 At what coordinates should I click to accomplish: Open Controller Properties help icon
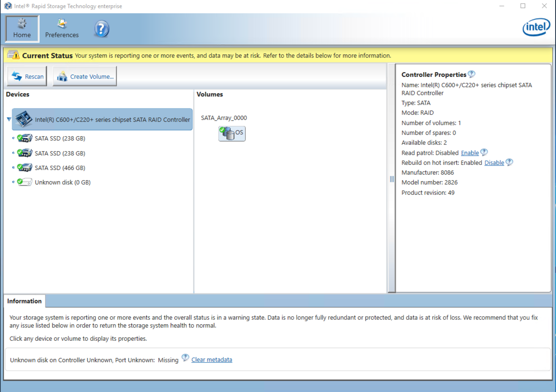click(x=472, y=74)
